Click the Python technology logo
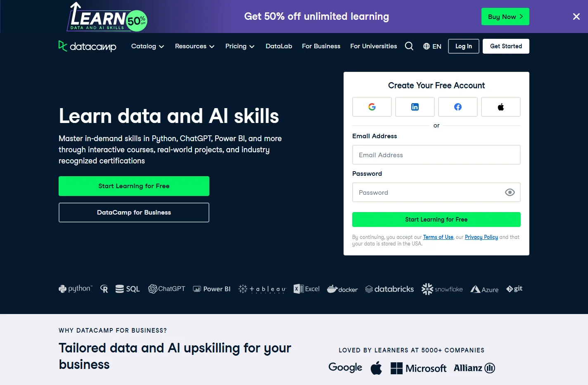Screen dimensions: 588x385 [76, 289]
